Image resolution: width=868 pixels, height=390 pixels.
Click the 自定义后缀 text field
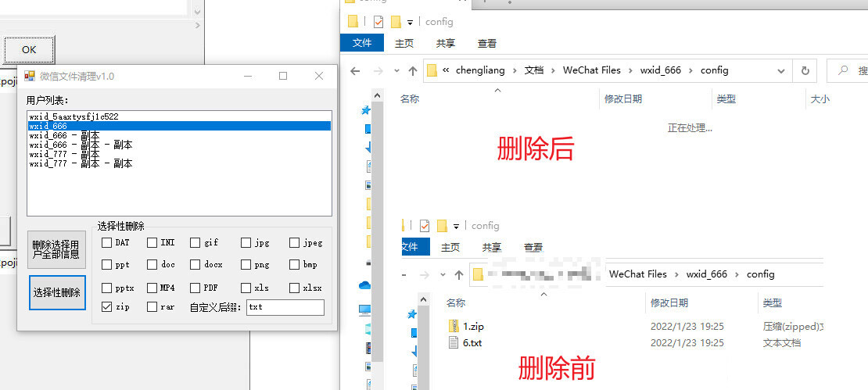[285, 307]
